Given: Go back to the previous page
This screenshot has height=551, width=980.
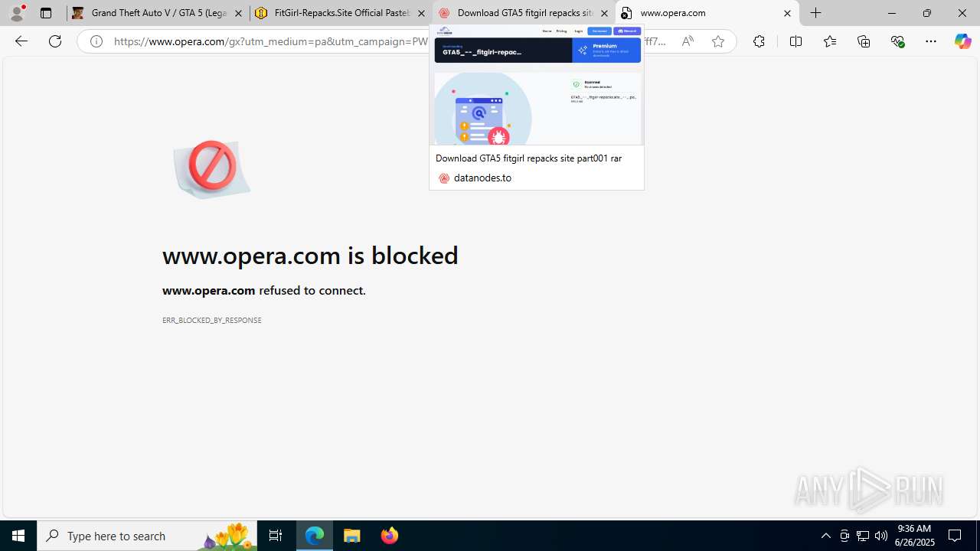Looking at the screenshot, I should coord(21,41).
